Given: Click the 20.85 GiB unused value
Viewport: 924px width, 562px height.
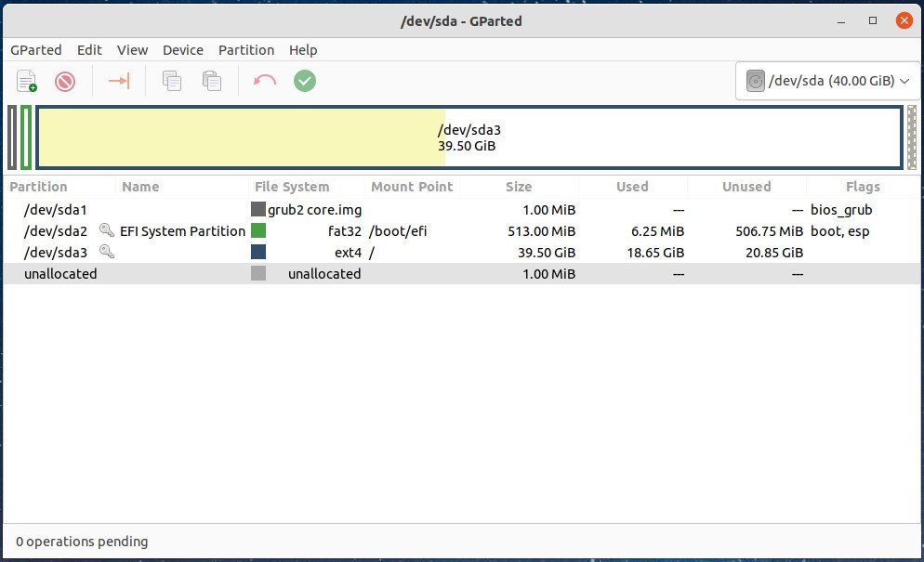Looking at the screenshot, I should 774,252.
